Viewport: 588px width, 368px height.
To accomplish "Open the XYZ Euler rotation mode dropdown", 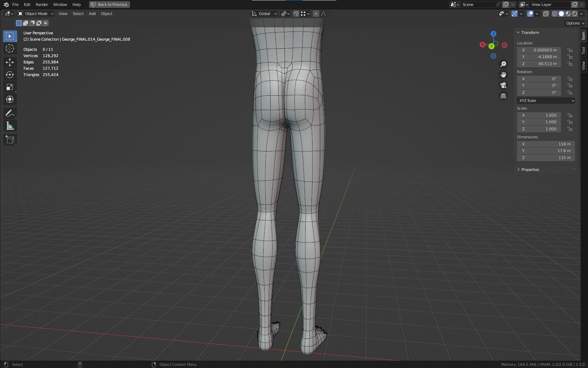I will pos(546,101).
